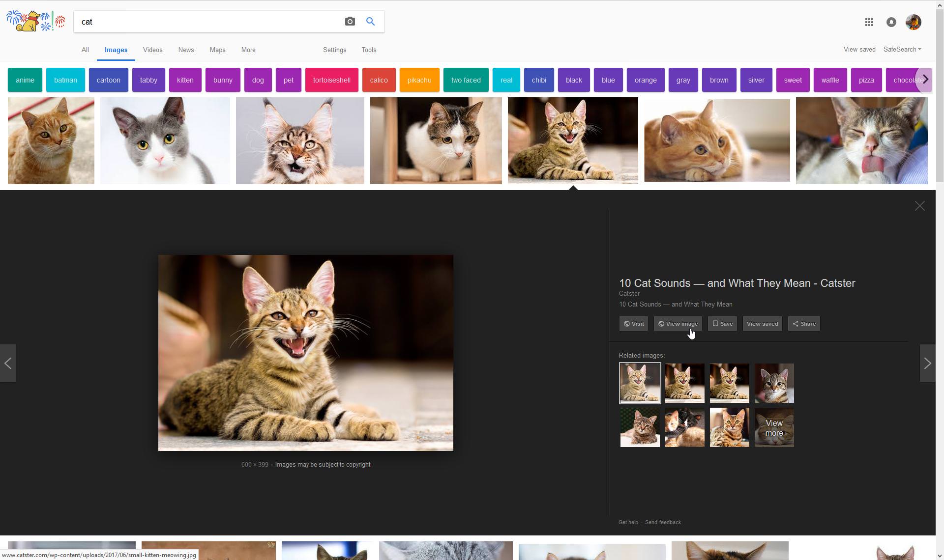Click the Visit button

[633, 324]
